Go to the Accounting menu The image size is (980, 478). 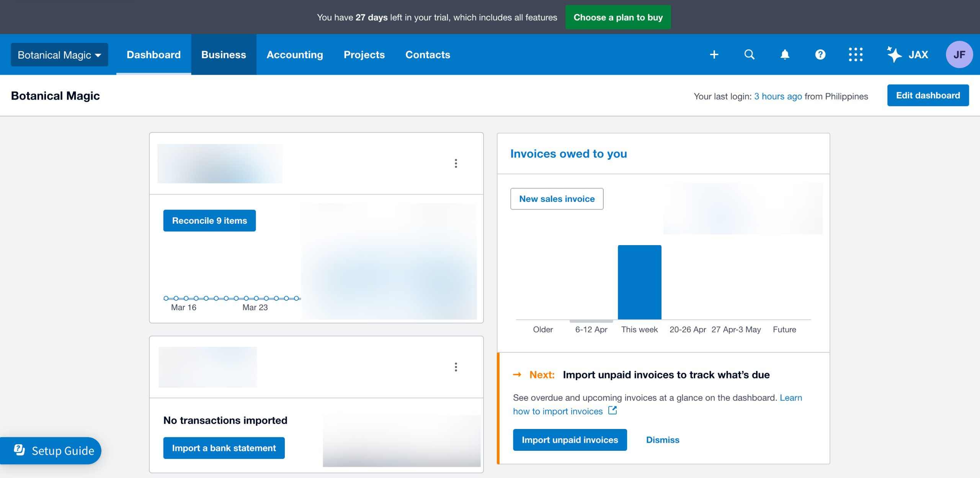pyautogui.click(x=294, y=55)
